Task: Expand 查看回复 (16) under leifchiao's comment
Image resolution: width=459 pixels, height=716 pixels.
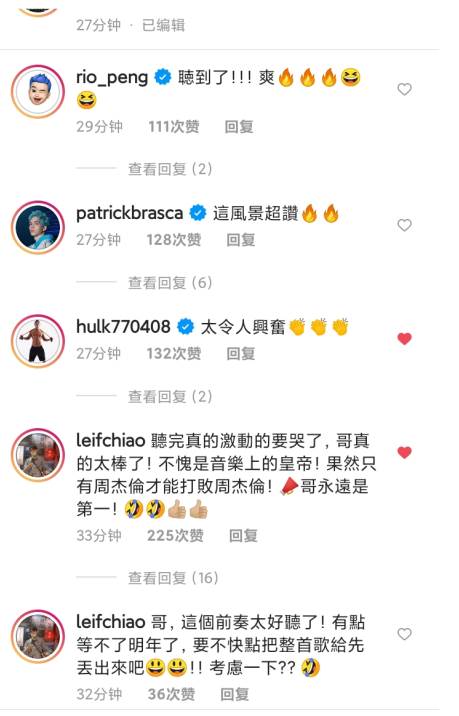Action: tap(173, 578)
